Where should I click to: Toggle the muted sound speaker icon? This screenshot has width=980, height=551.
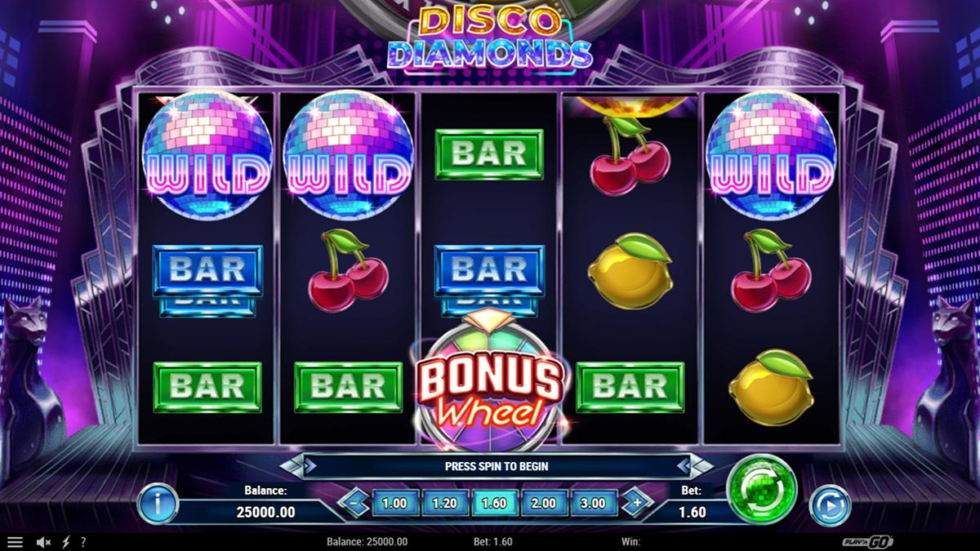point(45,542)
